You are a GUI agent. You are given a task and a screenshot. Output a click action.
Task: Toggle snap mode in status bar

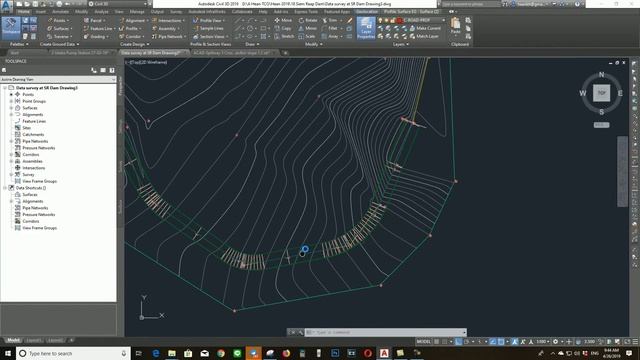click(x=444, y=342)
